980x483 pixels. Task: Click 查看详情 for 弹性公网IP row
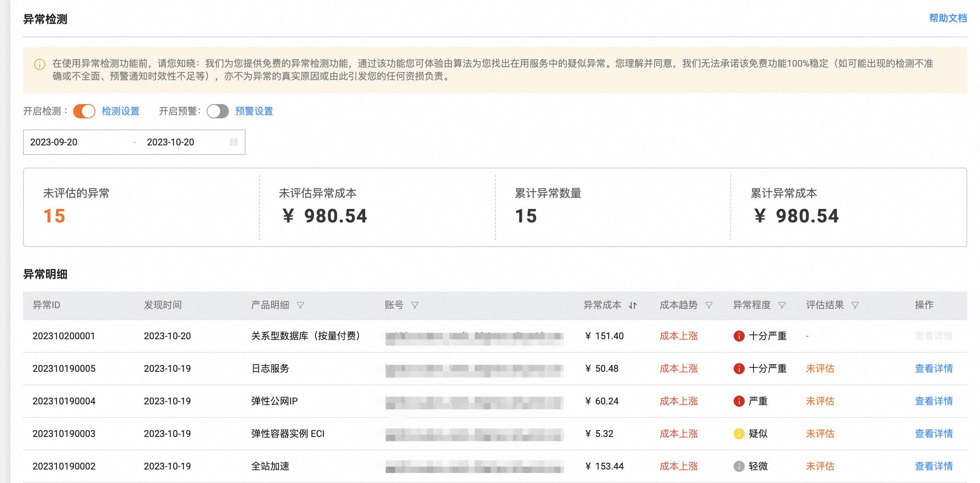[934, 401]
